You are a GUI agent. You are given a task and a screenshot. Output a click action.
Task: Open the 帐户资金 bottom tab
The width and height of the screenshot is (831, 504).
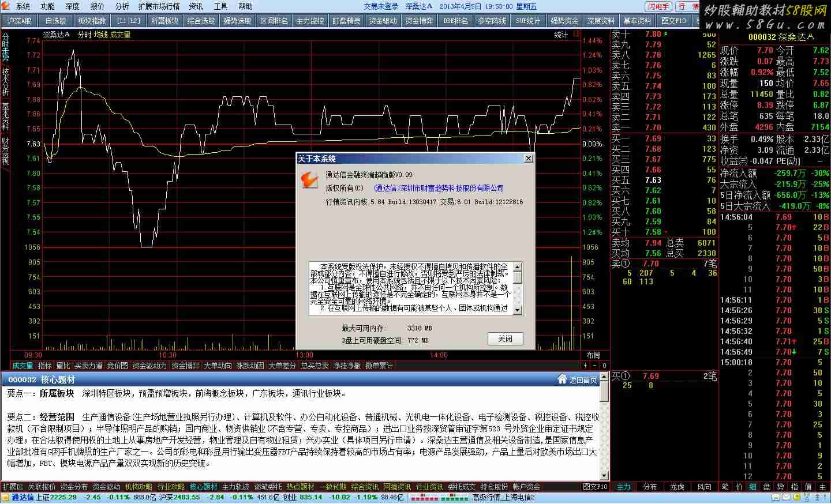click(x=526, y=487)
